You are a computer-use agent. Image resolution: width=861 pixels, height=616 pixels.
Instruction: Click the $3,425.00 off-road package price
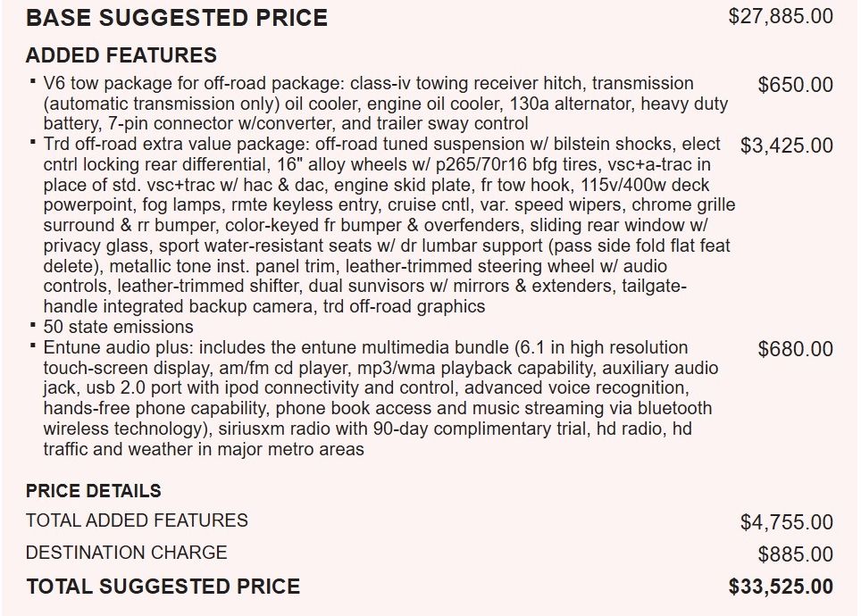coord(786,146)
